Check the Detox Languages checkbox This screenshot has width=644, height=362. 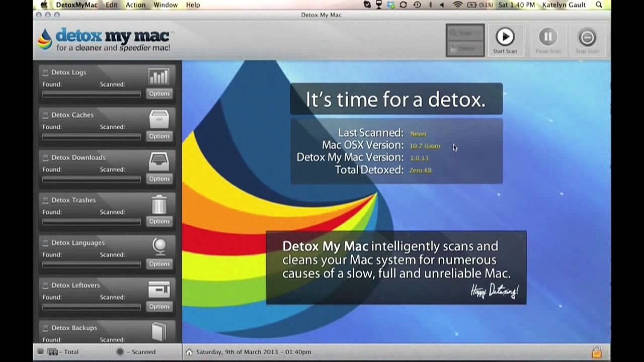click(x=45, y=243)
